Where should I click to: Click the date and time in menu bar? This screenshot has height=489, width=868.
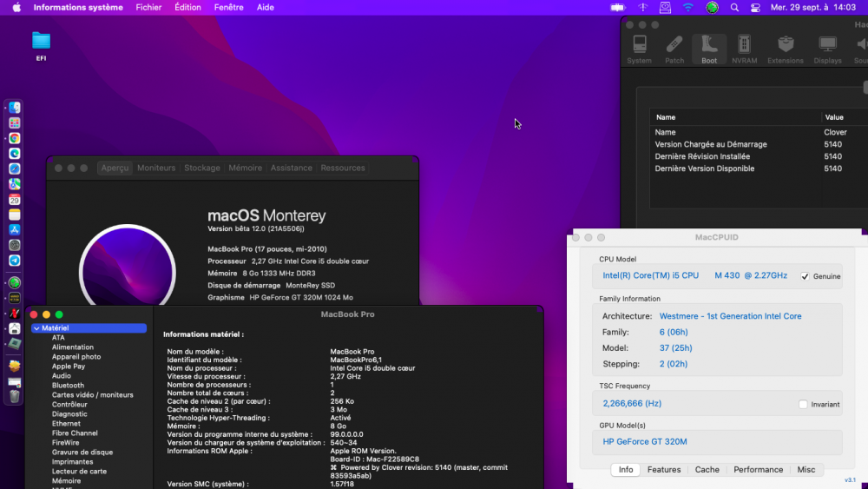point(812,8)
